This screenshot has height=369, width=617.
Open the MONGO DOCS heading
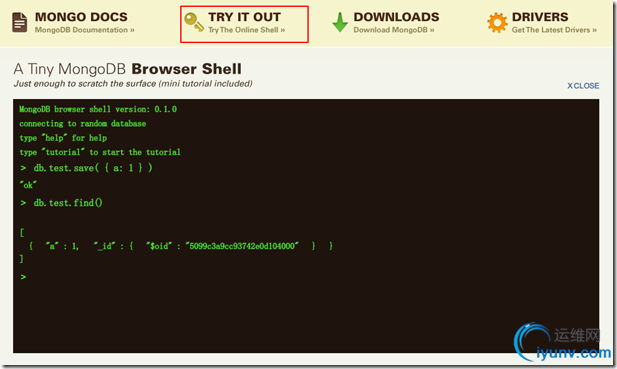81,17
